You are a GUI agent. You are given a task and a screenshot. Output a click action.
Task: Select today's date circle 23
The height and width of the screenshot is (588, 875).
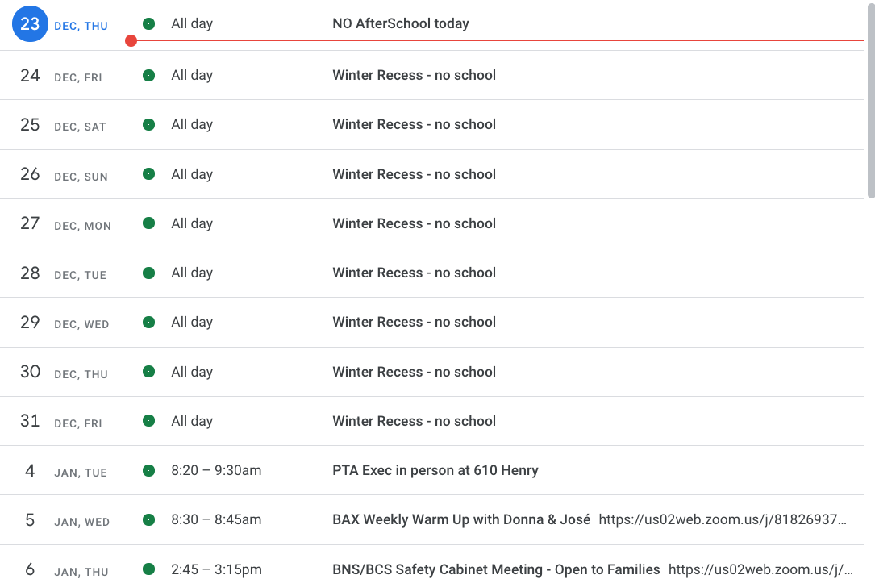pos(30,24)
